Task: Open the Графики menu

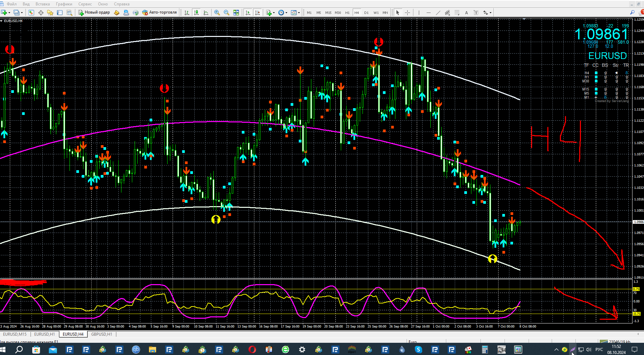Action: 64,4
